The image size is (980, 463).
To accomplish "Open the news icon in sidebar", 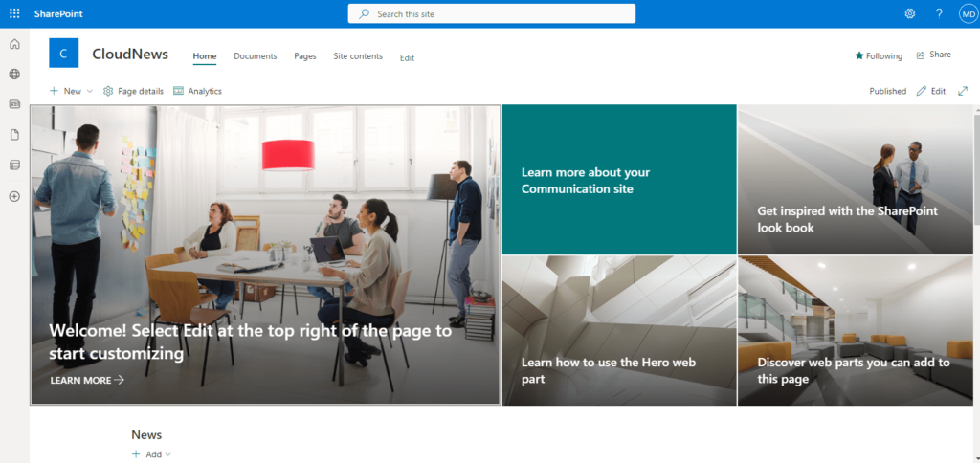I will (x=14, y=104).
